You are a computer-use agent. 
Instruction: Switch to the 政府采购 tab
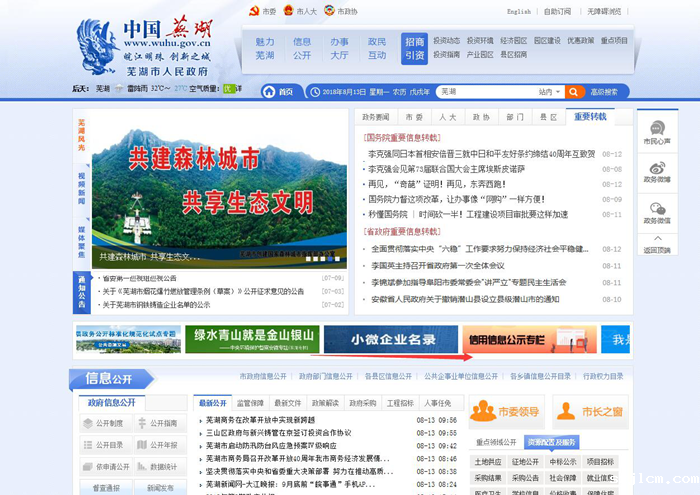point(362,403)
